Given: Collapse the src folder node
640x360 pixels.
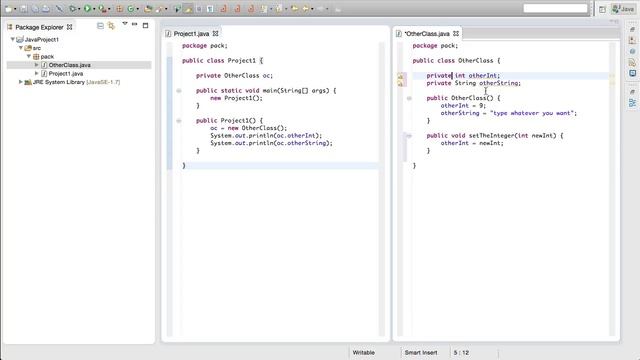Looking at the screenshot, I should tap(21, 48).
